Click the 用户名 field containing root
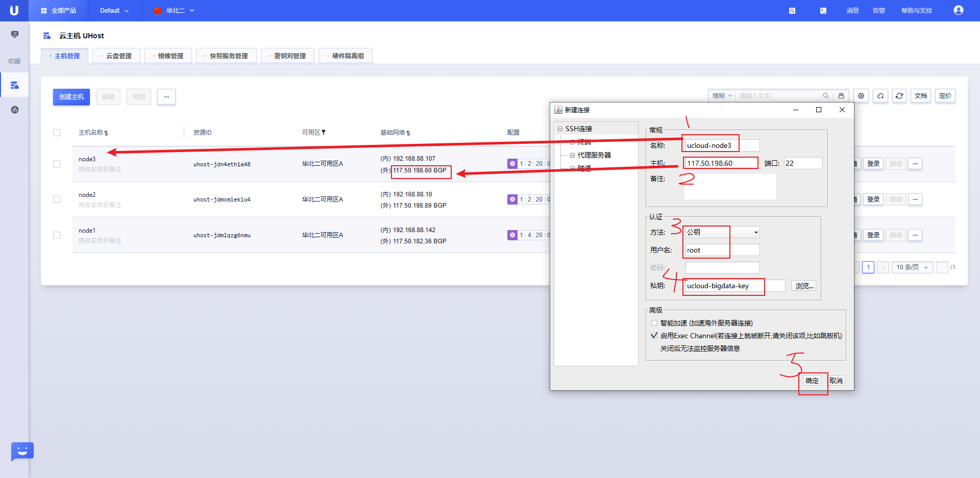This screenshot has width=980, height=478. coord(722,250)
